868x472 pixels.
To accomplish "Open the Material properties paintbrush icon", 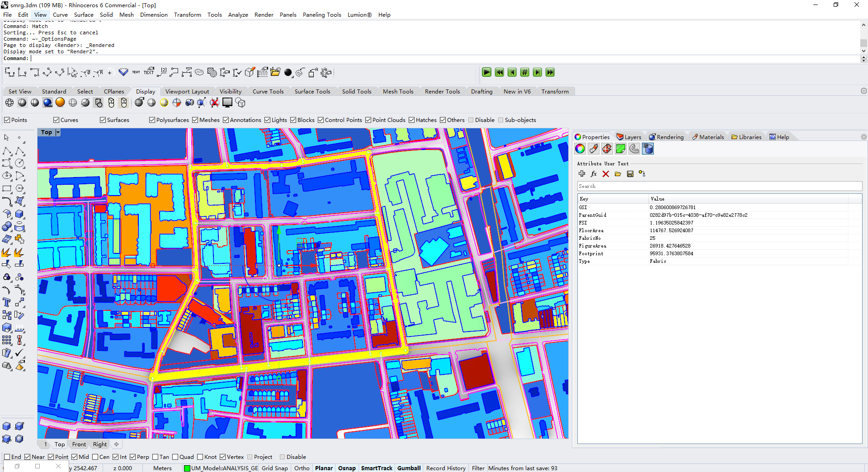I will tap(594, 149).
